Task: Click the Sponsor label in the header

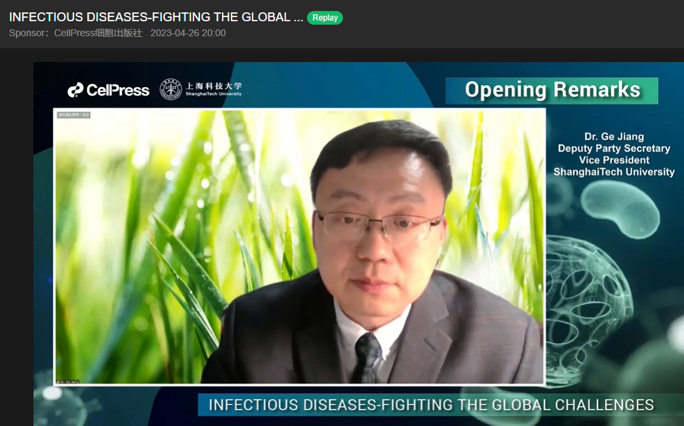Action: pos(27,33)
